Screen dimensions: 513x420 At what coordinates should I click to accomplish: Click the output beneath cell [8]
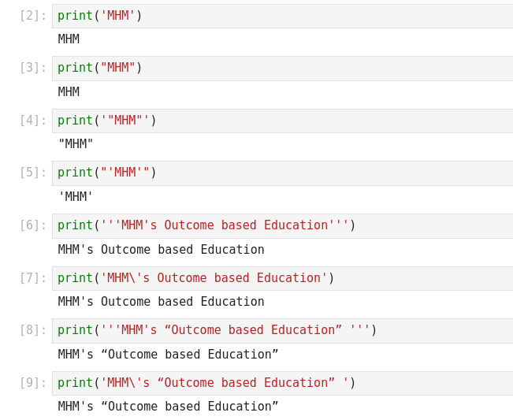tap(168, 355)
